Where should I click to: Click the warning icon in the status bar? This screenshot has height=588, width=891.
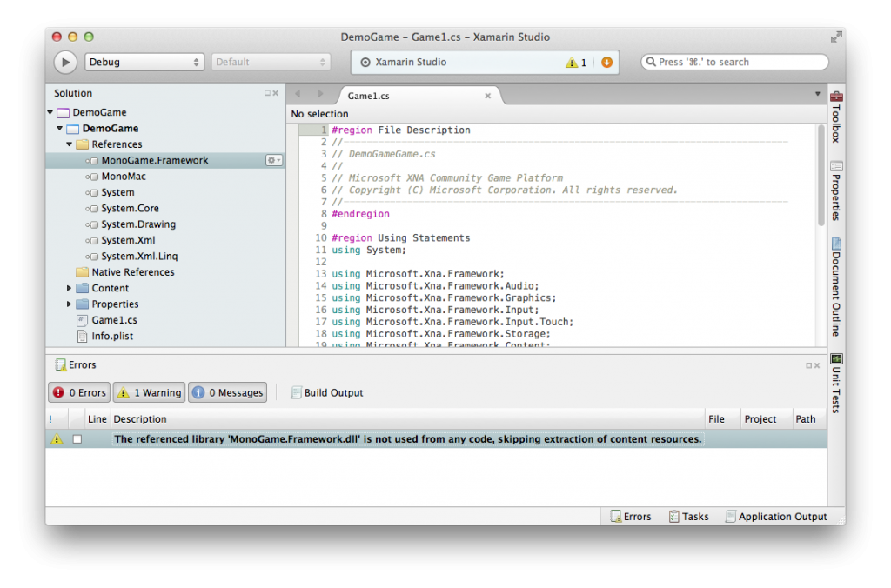click(571, 63)
